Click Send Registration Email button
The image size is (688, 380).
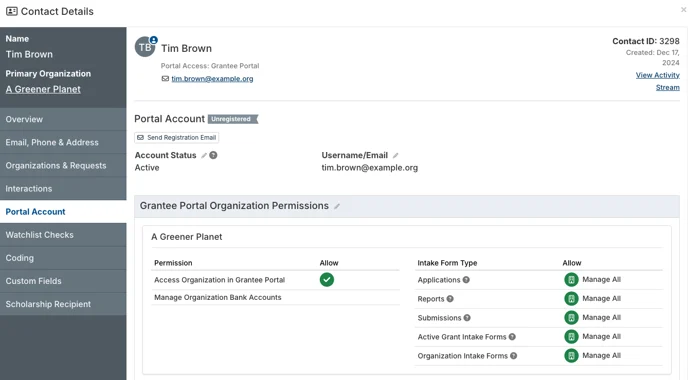point(176,138)
